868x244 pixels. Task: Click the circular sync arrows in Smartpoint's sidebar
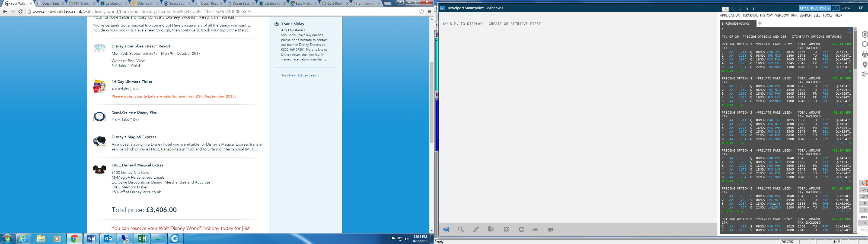point(865,44)
